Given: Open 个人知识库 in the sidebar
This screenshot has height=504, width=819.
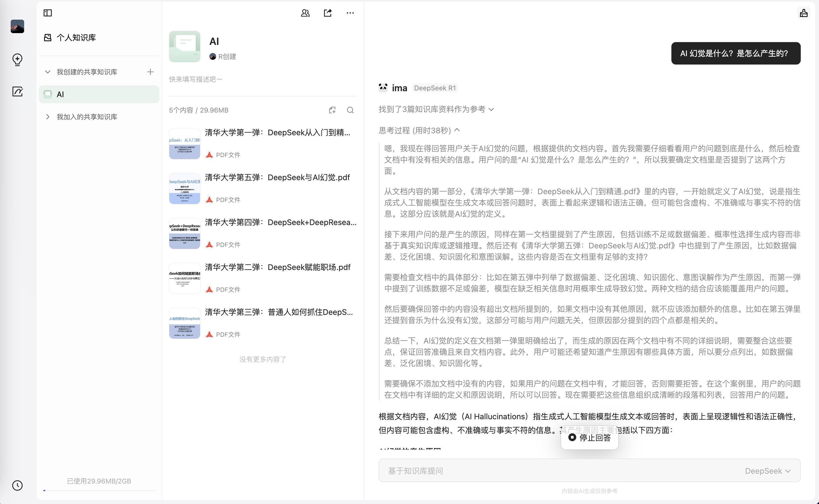Looking at the screenshot, I should (x=76, y=38).
